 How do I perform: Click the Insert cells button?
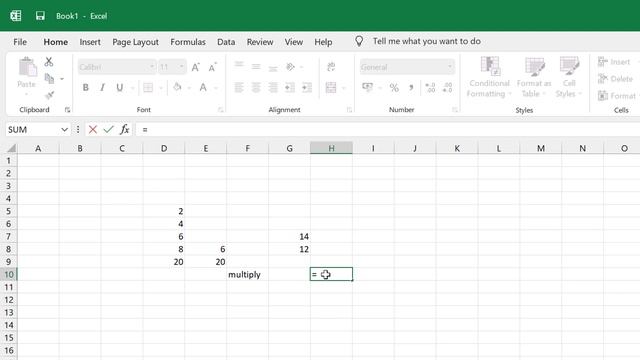[x=614, y=62]
